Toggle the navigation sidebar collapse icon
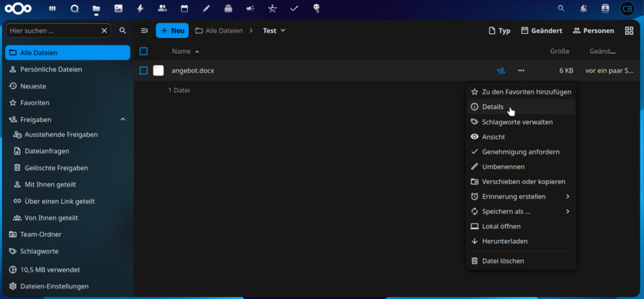The image size is (644, 299). click(x=145, y=31)
